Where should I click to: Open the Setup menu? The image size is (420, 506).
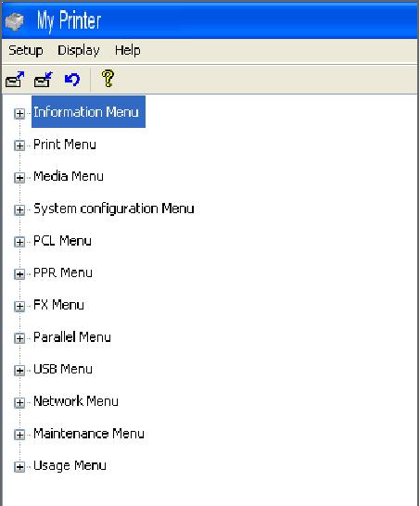coord(26,51)
